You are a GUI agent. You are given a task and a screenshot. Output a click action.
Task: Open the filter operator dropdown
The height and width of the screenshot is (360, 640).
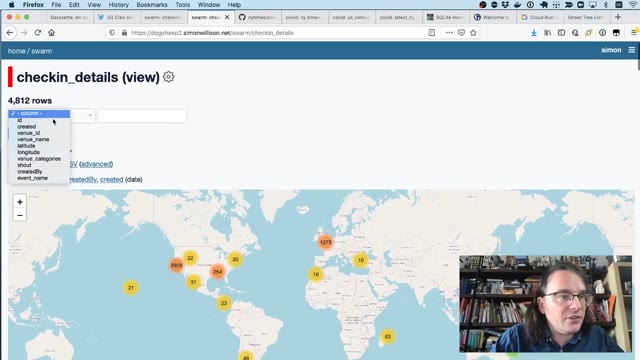click(83, 116)
